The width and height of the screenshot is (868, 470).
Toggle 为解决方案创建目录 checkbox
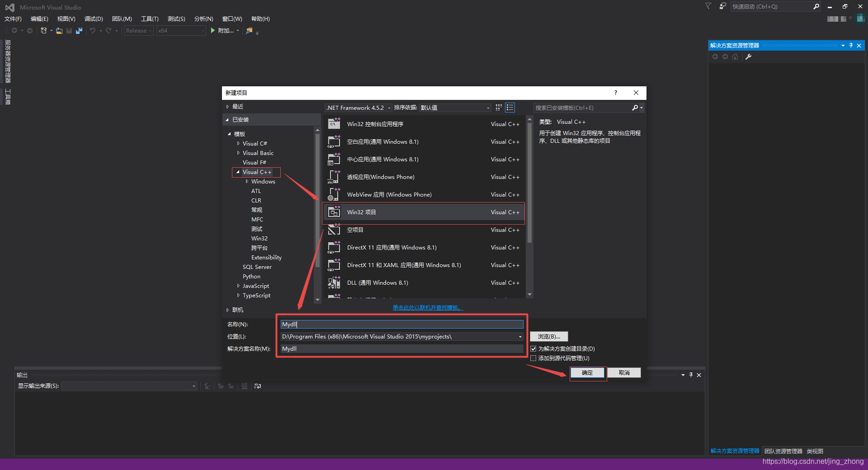click(533, 348)
